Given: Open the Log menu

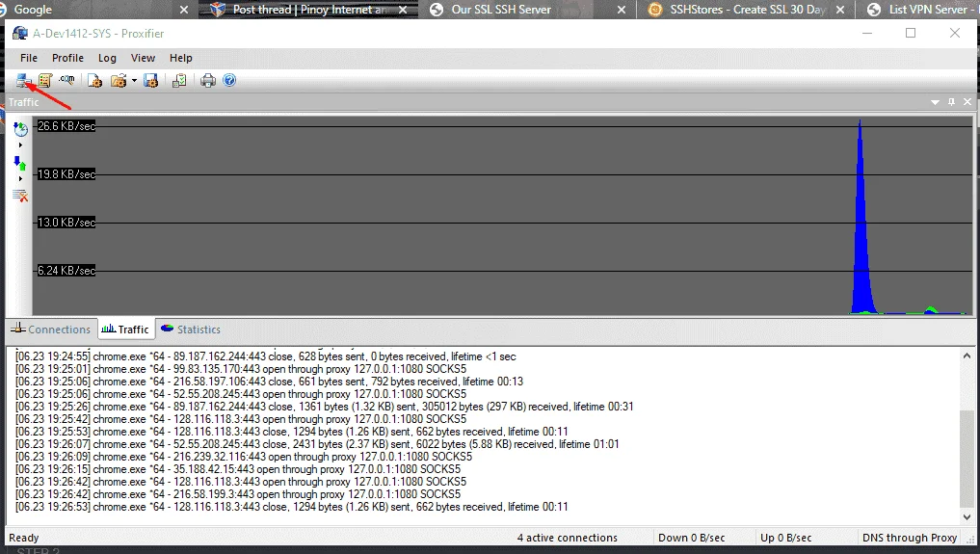Looking at the screenshot, I should pos(107,58).
